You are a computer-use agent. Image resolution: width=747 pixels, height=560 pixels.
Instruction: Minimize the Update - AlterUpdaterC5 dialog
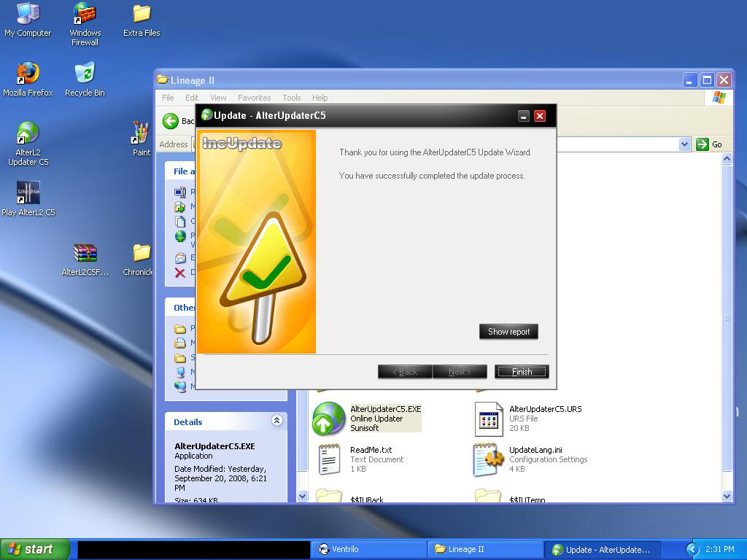[524, 116]
